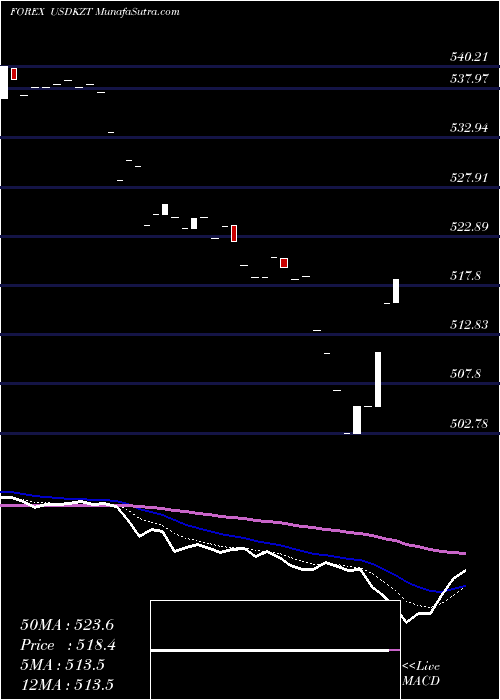The height and width of the screenshot is (700, 500).
Task: Click the 'Price : 518.4' readout
Action: coord(68,645)
